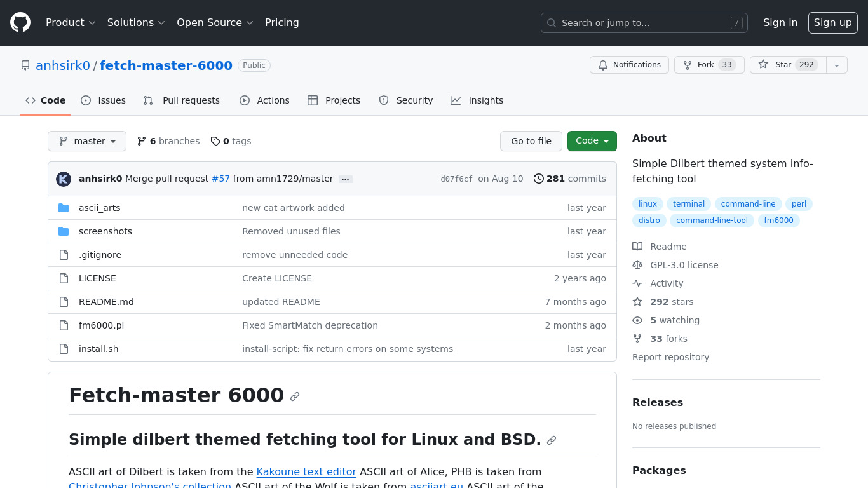Click the Notifications button
This screenshot has width=868, height=488.
coord(629,65)
